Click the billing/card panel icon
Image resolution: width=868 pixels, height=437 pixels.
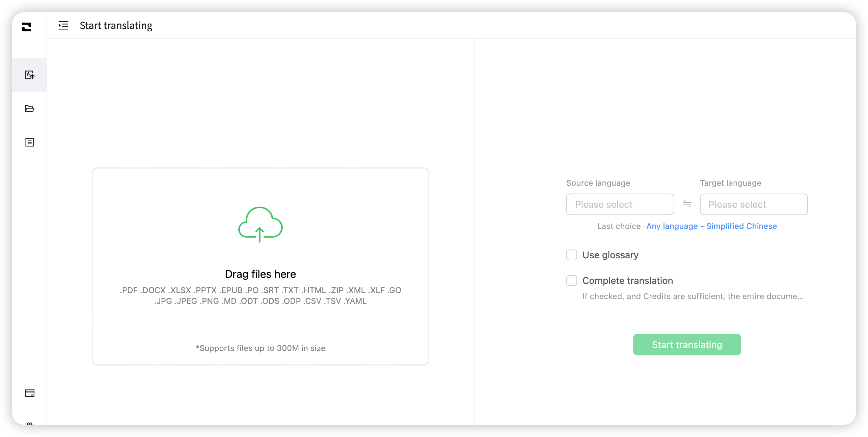click(30, 393)
